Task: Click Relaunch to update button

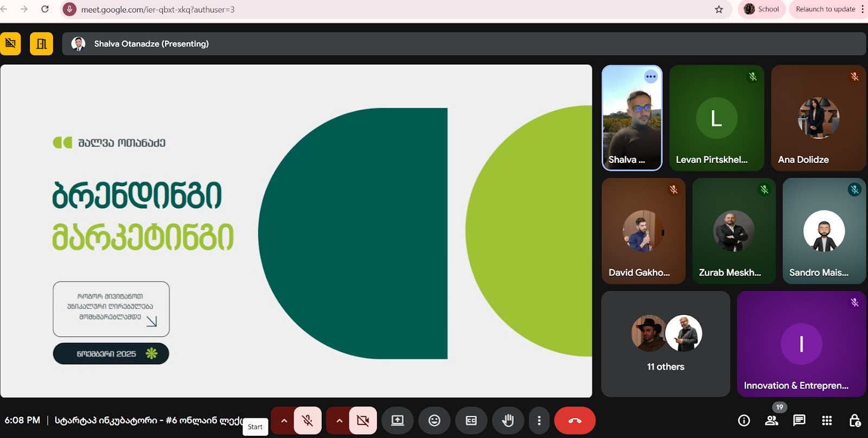Action: point(825,9)
